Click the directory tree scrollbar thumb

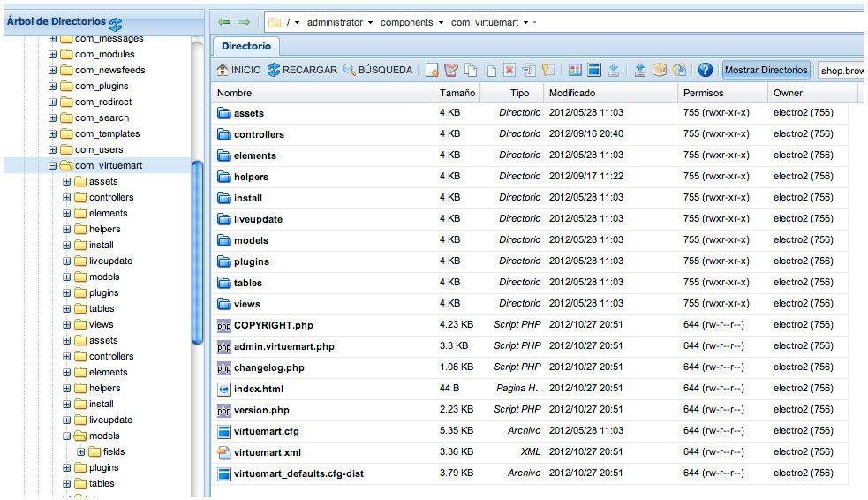point(197,253)
